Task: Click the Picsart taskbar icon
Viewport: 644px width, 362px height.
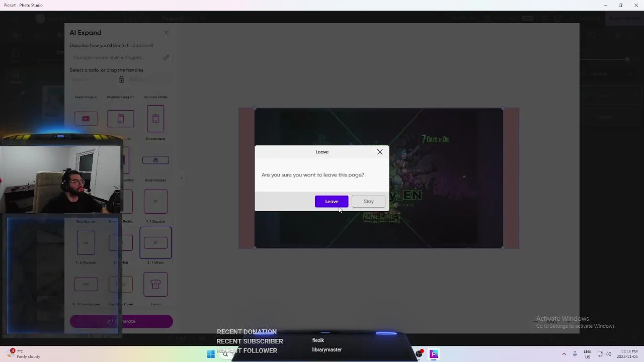Action: [434, 354]
